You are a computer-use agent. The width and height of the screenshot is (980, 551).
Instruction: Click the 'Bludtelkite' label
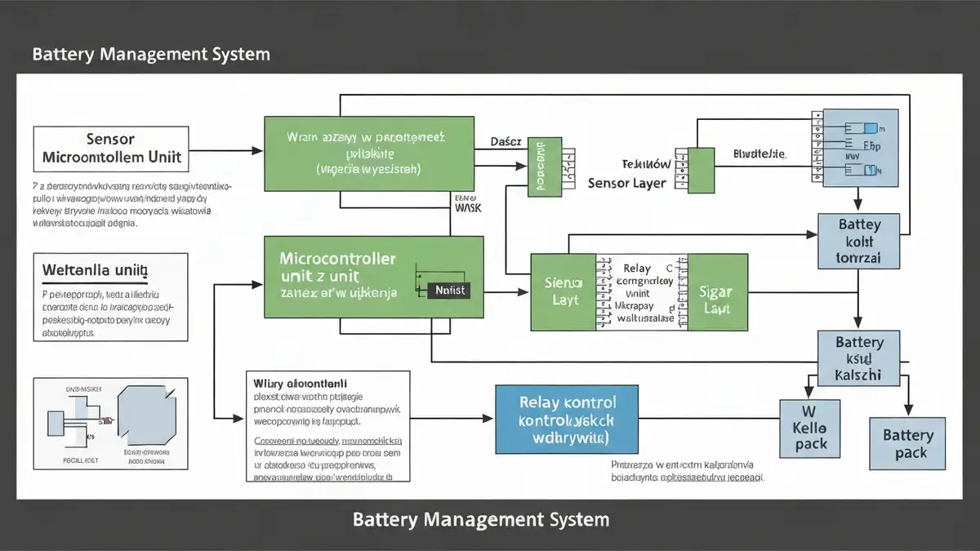click(x=759, y=153)
